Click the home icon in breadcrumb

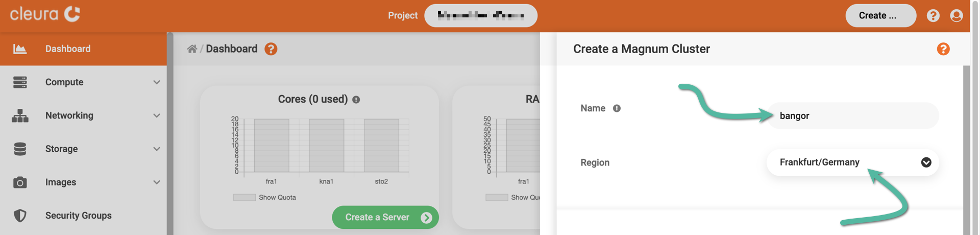(x=192, y=49)
